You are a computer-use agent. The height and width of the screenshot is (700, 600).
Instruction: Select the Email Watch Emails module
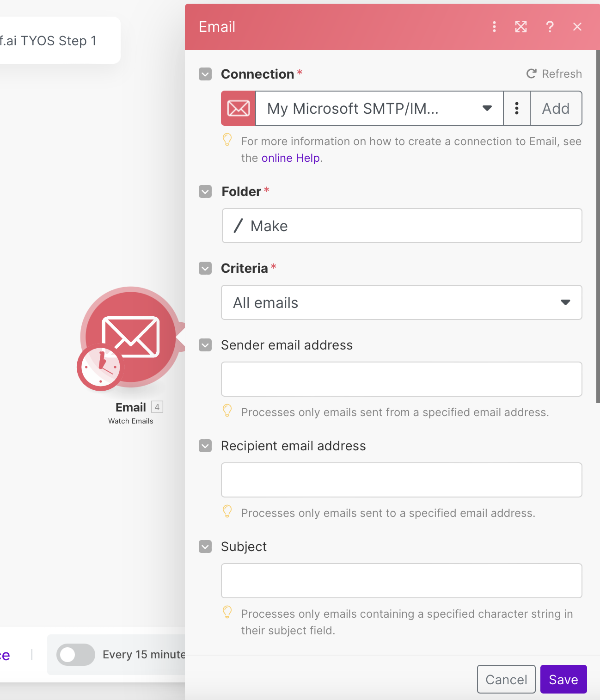point(131,337)
